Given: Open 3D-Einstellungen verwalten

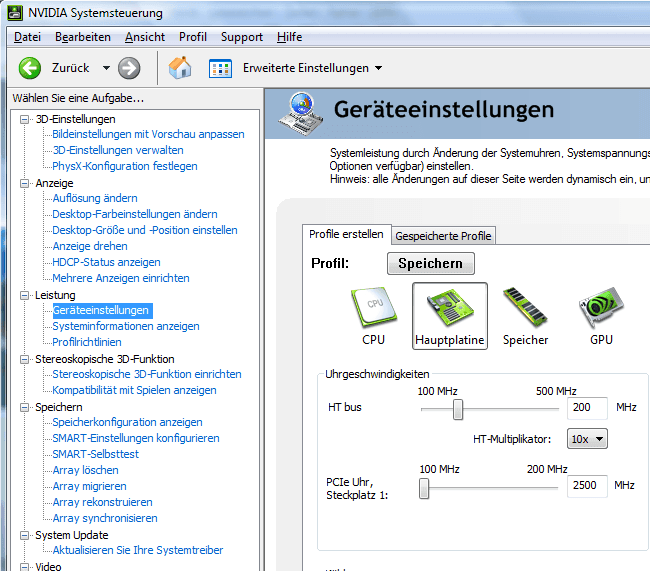Looking at the screenshot, I should pos(118,150).
